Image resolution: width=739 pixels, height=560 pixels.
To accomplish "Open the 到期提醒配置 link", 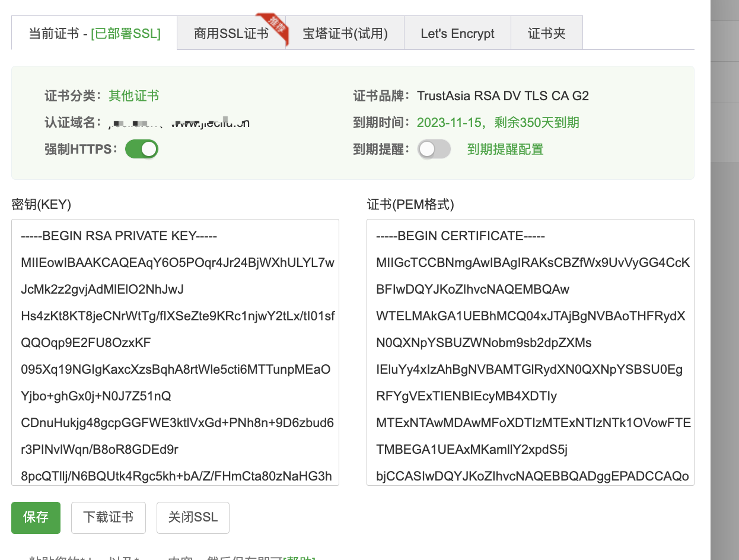I will click(506, 149).
